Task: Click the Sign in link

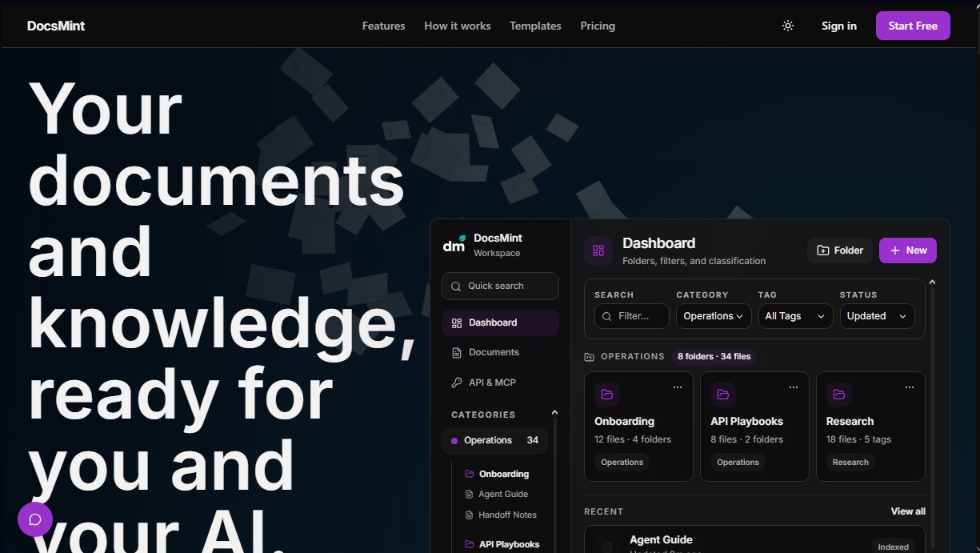Action: pos(839,26)
